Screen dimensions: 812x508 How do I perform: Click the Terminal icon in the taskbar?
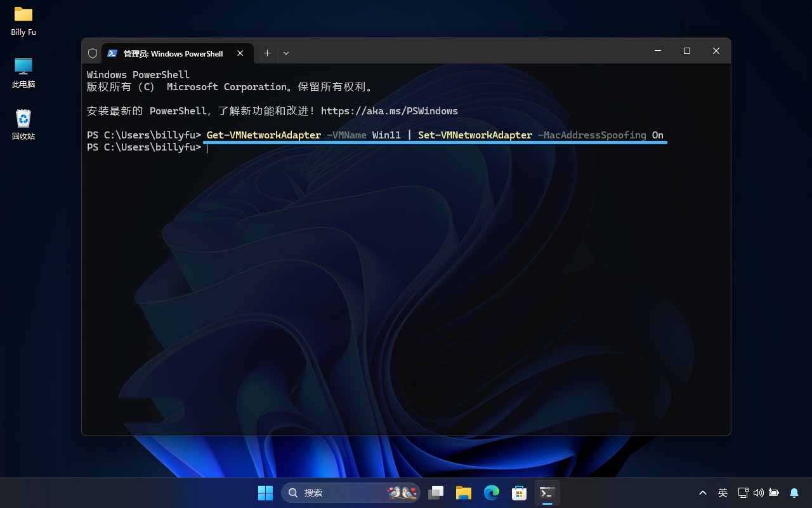coord(547,493)
